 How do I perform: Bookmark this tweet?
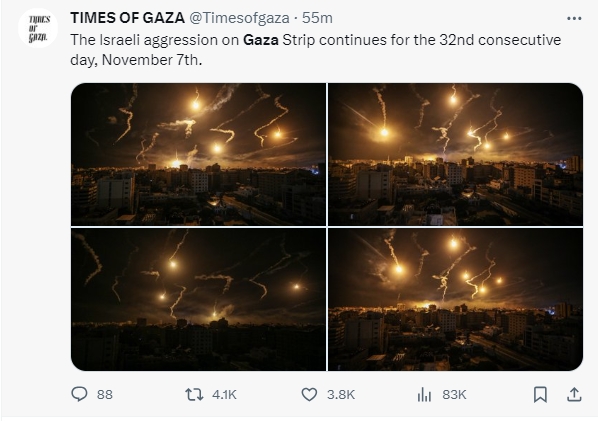[x=540, y=394]
